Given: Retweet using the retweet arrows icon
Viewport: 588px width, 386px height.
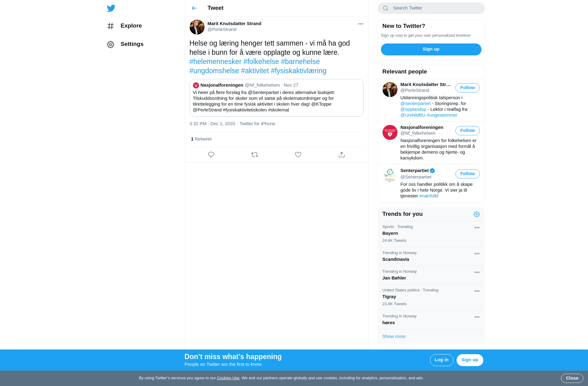Looking at the screenshot, I should click(254, 155).
